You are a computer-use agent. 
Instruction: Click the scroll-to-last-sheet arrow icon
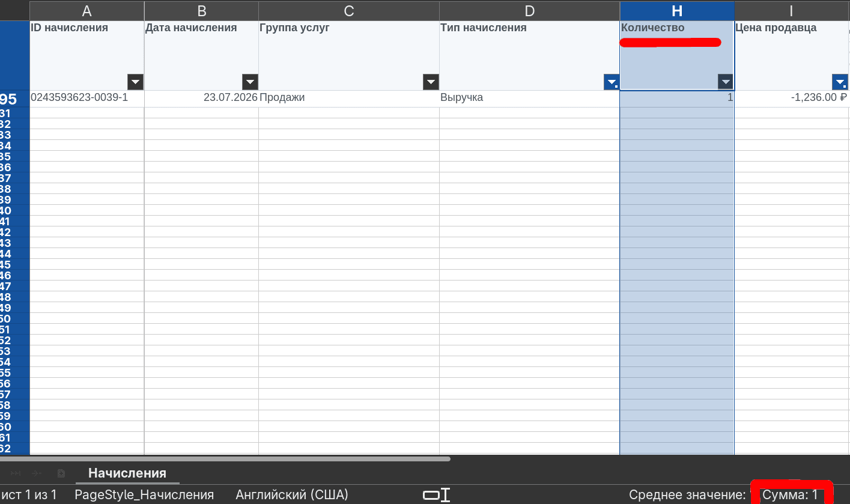click(16, 473)
